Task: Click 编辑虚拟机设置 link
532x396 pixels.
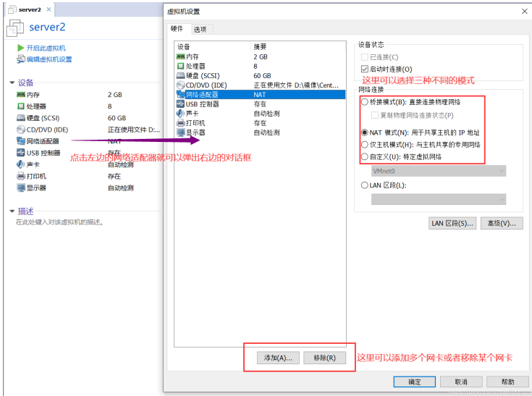Action: 49,59
